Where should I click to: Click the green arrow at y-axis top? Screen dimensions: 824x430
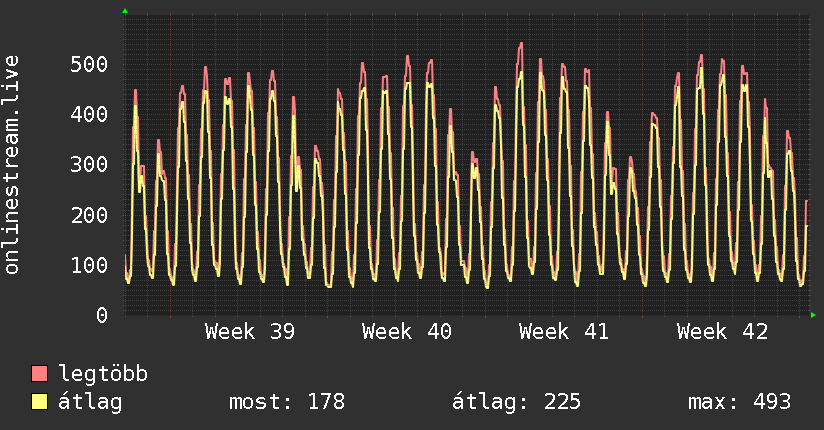[x=125, y=11]
